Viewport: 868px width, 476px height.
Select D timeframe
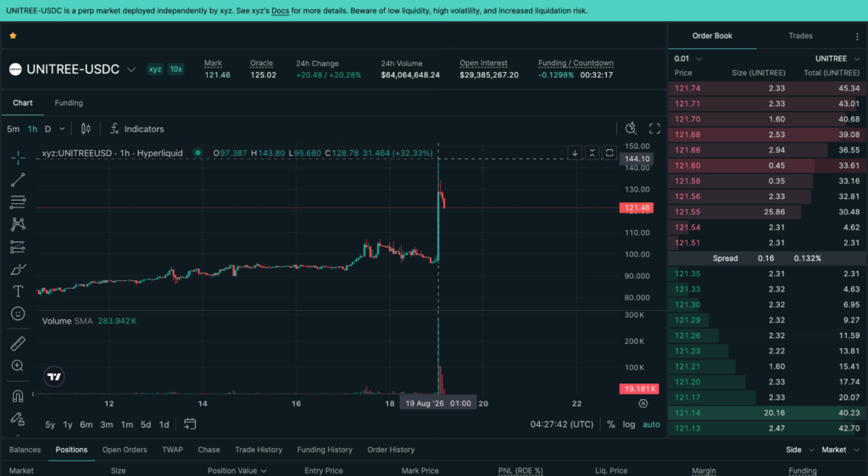coord(48,129)
